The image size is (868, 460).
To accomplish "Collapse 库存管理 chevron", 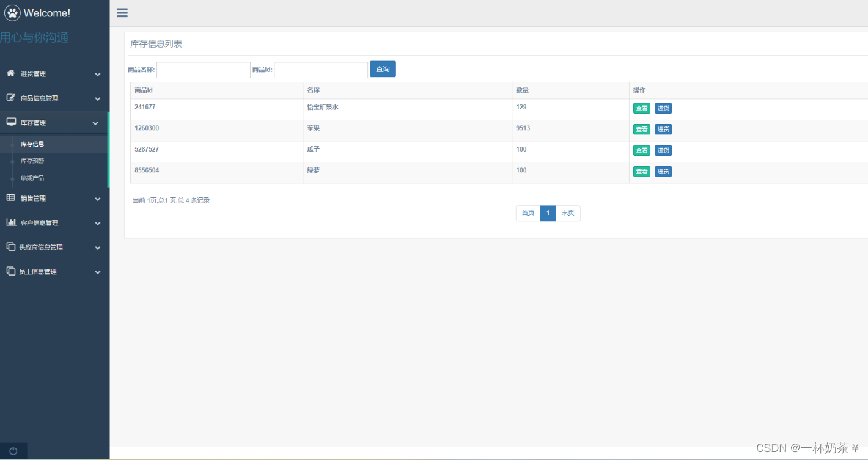I will click(95, 123).
